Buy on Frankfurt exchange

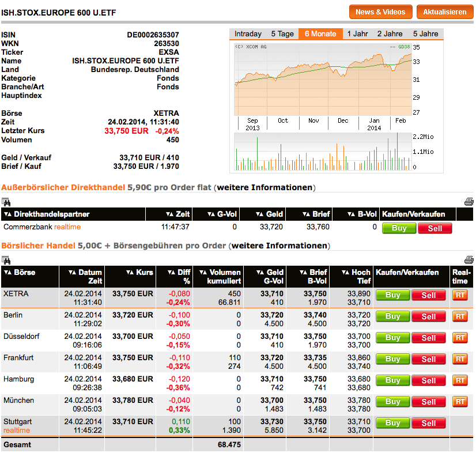point(393,359)
